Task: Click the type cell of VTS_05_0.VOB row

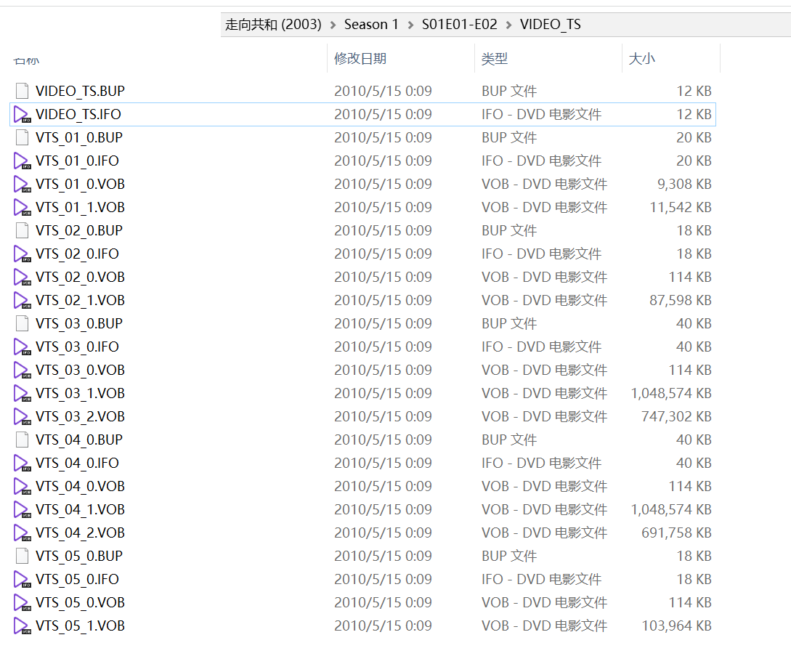Action: click(544, 602)
